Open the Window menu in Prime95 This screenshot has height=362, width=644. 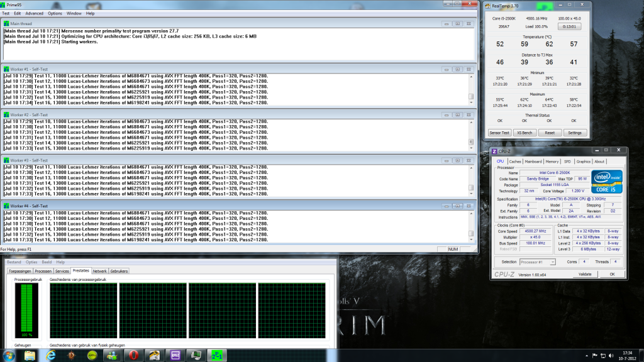[x=74, y=14]
